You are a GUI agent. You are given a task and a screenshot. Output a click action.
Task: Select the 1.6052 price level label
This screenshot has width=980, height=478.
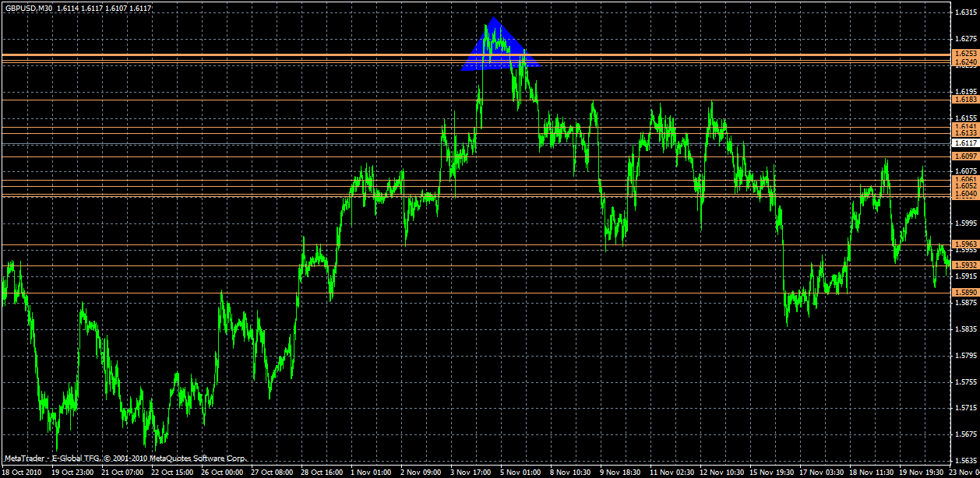click(964, 187)
